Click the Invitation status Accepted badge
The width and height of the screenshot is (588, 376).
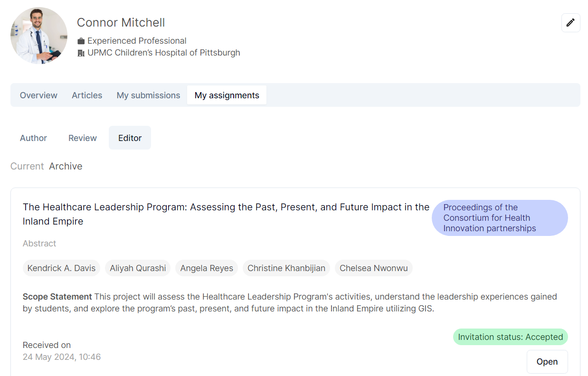[x=510, y=337]
